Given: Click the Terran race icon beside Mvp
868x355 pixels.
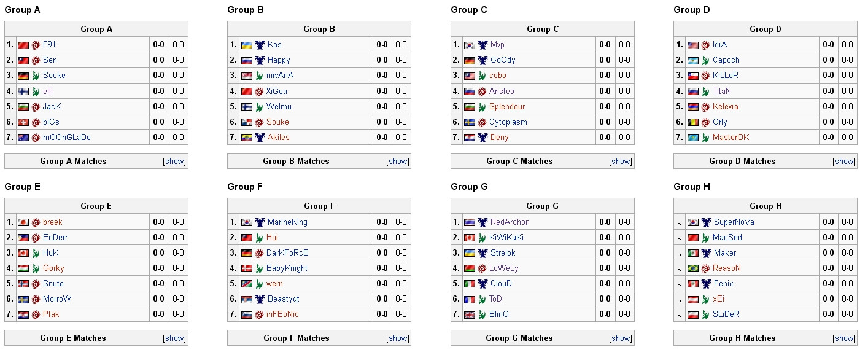Looking at the screenshot, I should pyautogui.click(x=482, y=45).
